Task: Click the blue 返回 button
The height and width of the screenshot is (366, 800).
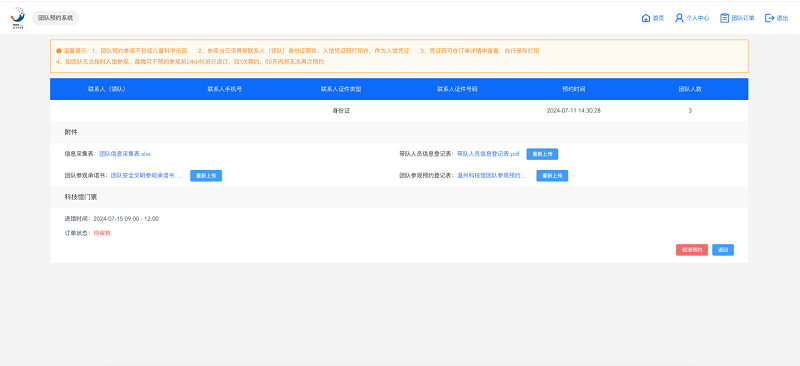Action: coord(723,250)
